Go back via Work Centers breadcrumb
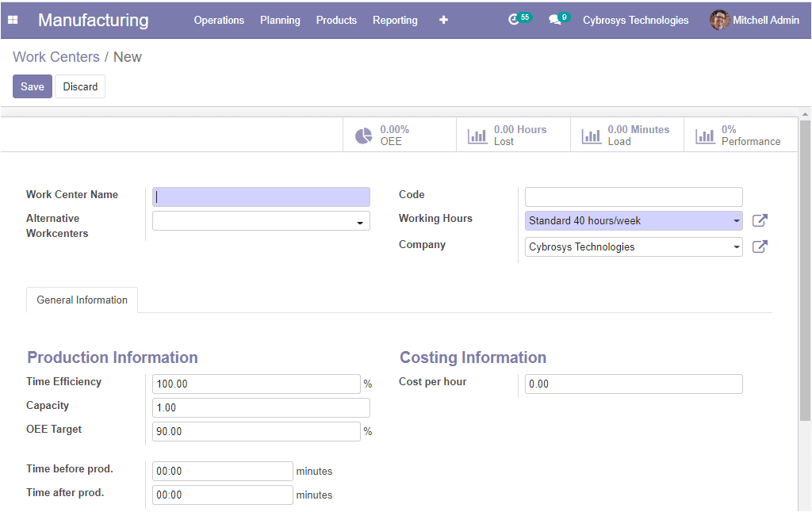The image size is (812, 512). point(56,57)
